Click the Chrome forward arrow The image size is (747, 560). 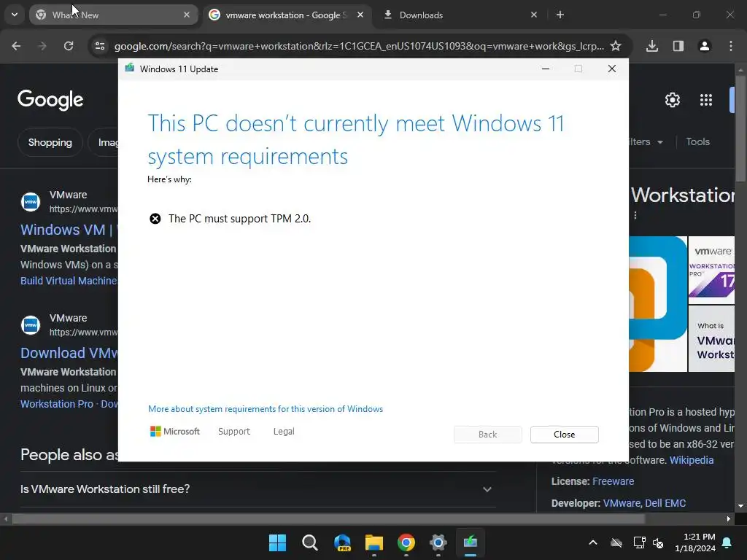click(x=42, y=46)
